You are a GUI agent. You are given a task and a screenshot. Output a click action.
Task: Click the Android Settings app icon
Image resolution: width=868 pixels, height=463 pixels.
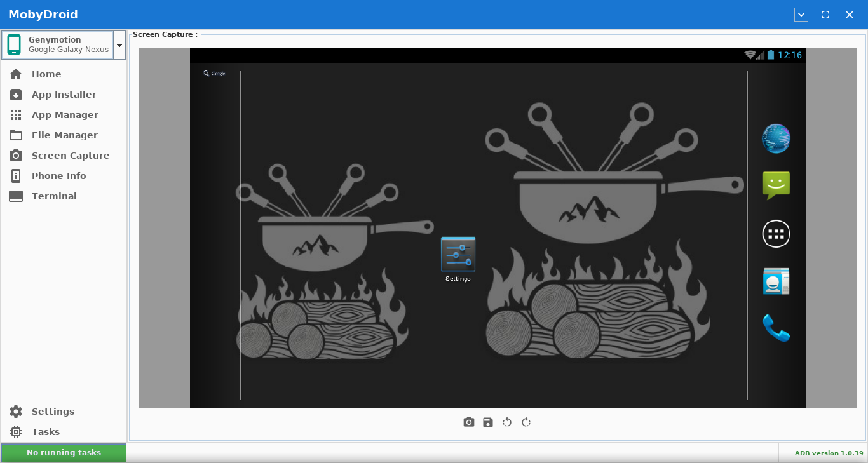(x=458, y=254)
